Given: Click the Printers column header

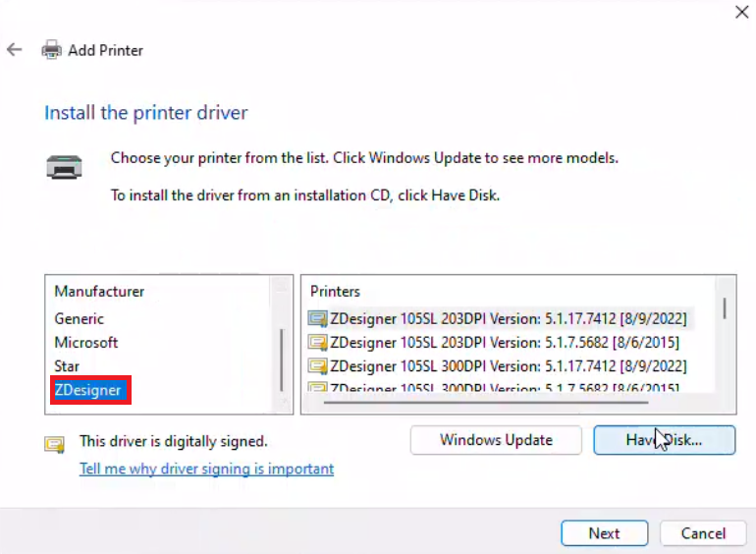Looking at the screenshot, I should tap(335, 291).
